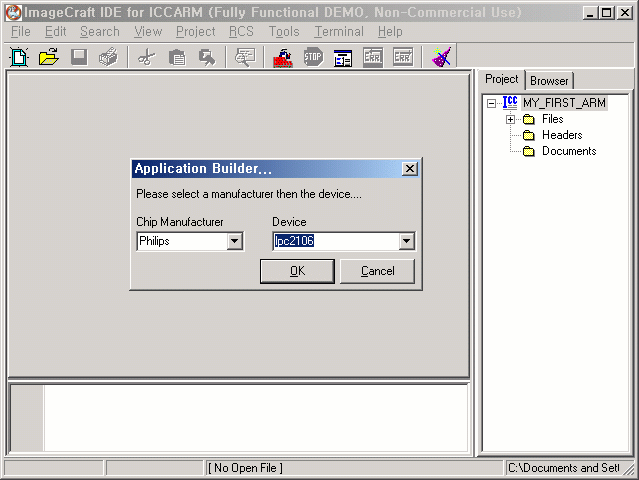
Task: Click the Open File folder icon
Action: point(49,57)
